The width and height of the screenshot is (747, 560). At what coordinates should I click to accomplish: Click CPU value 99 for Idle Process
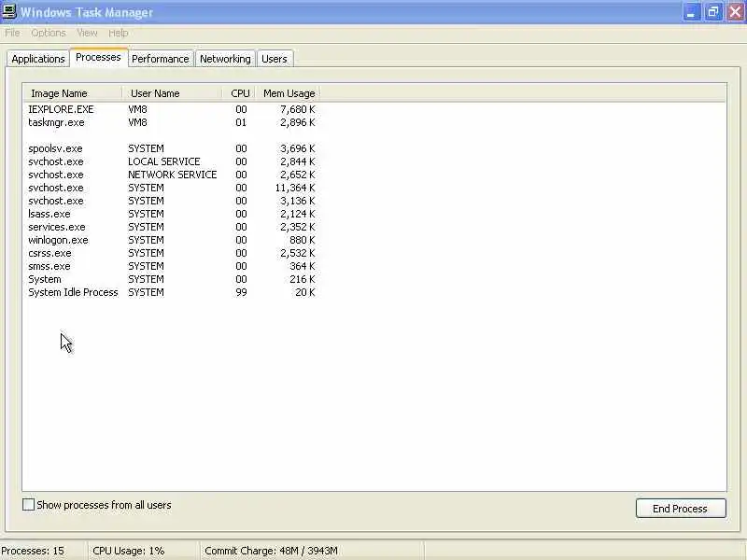241,292
